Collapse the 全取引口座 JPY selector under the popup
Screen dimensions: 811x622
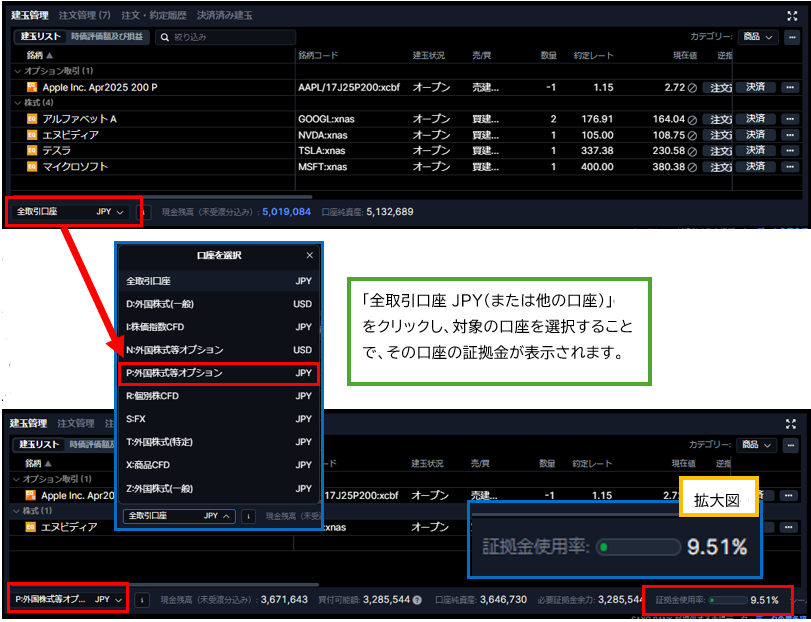[179, 516]
